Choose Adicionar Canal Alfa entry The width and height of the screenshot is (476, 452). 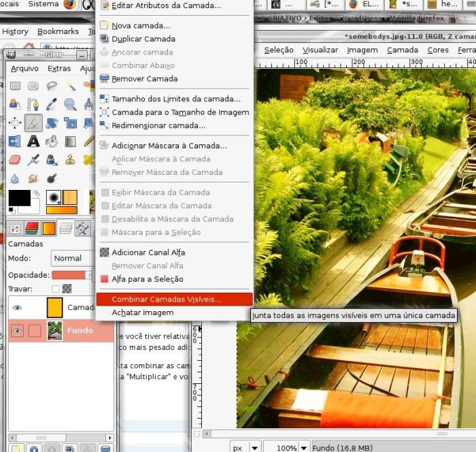click(x=175, y=253)
